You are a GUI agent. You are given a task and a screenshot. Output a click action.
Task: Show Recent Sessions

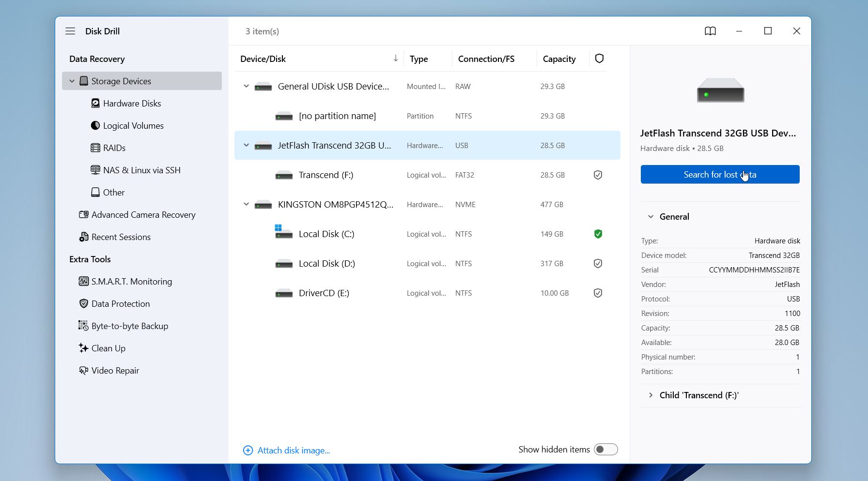121,237
